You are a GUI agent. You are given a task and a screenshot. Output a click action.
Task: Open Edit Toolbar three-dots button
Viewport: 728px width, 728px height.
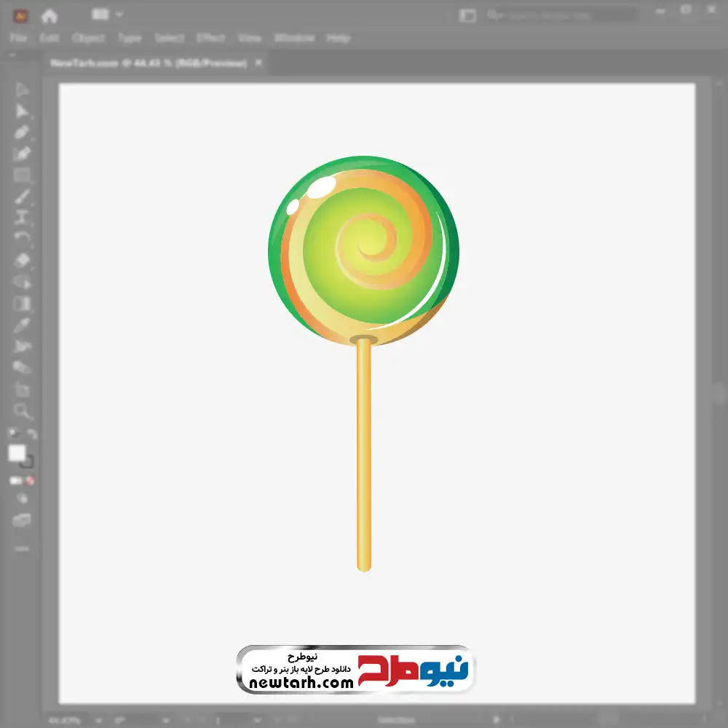click(22, 548)
